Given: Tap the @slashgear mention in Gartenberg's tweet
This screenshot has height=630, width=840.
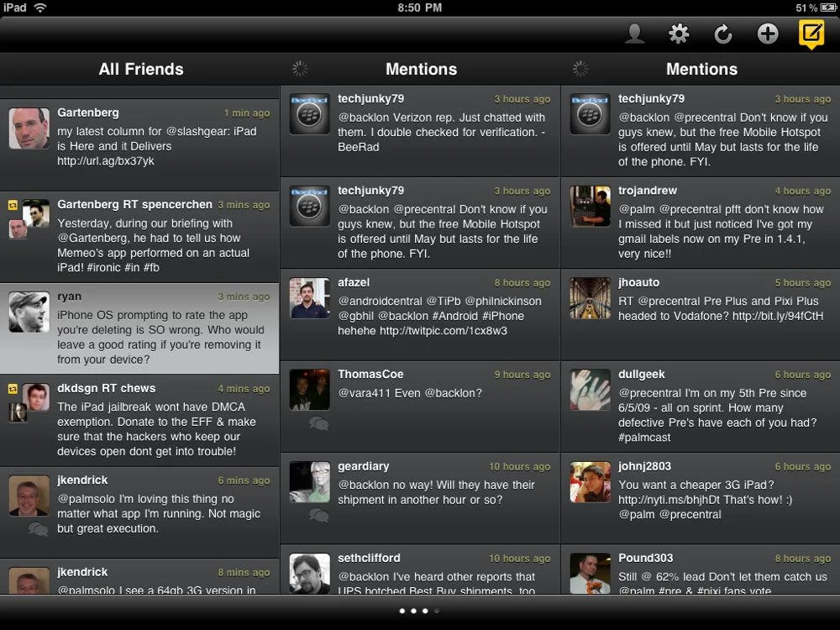Looking at the screenshot, I should (197, 131).
